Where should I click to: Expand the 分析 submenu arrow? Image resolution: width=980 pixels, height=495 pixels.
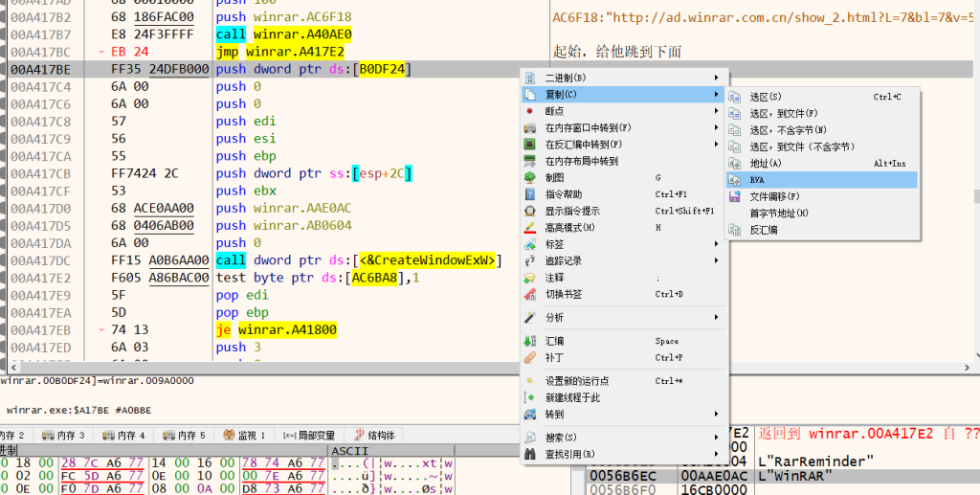(x=716, y=317)
